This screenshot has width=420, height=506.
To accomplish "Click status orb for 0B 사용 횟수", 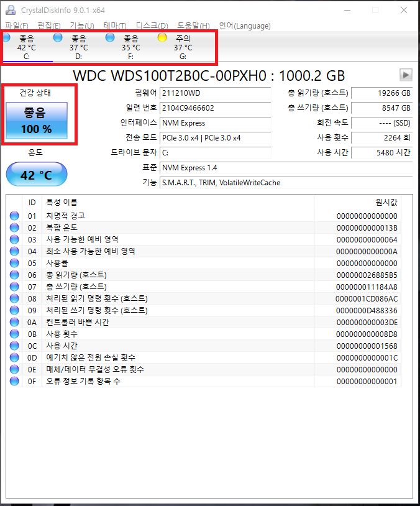I will click(x=14, y=334).
